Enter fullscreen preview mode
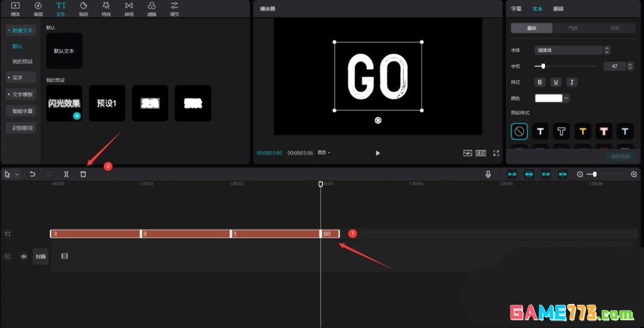 click(x=496, y=153)
